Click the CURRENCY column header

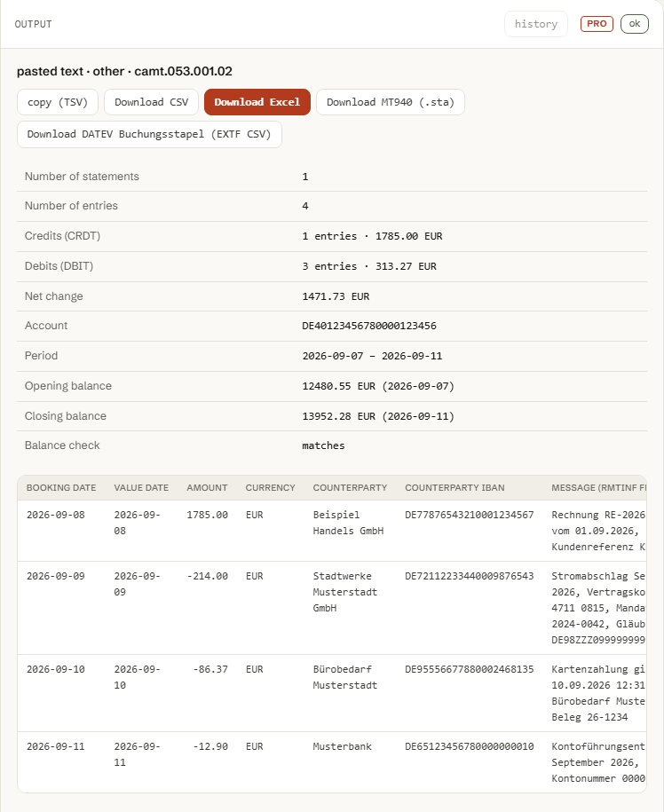tap(270, 487)
